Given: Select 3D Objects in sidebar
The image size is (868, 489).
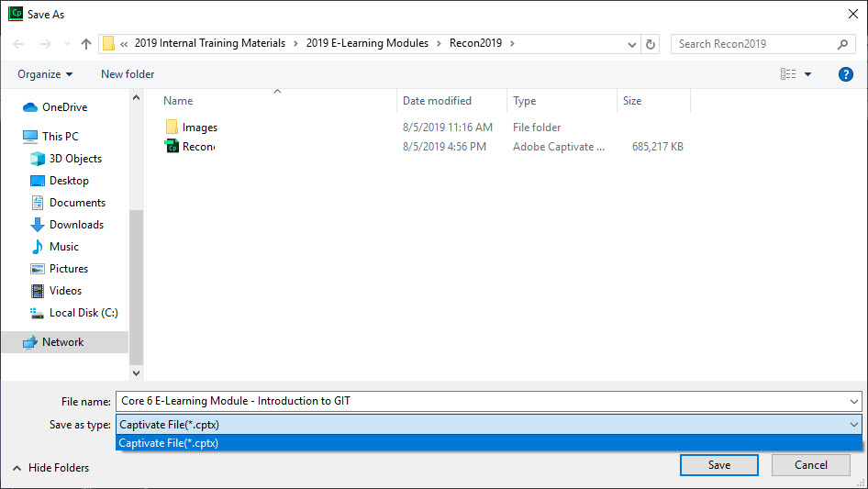Looking at the screenshot, I should pos(75,159).
